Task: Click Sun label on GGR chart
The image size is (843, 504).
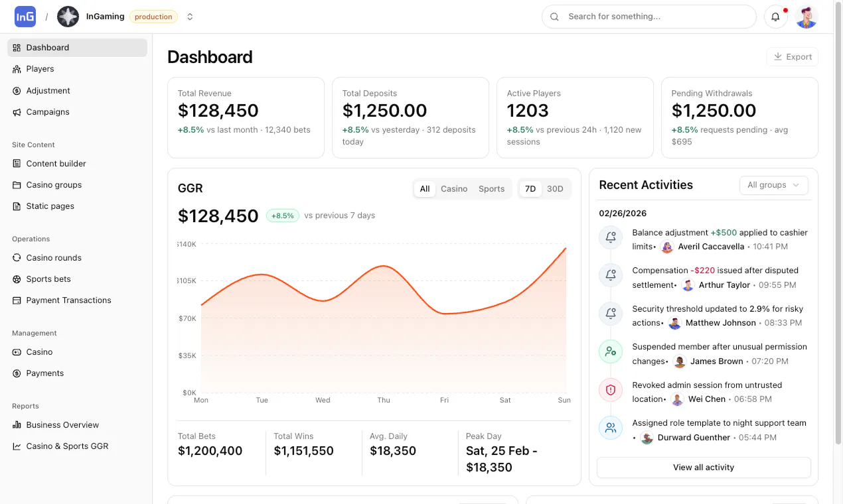Action: 564,400
